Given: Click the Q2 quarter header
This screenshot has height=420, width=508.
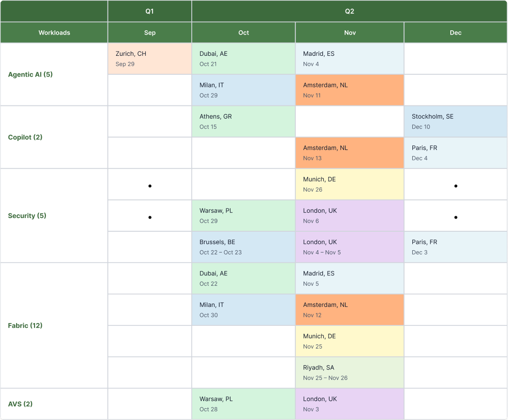Looking at the screenshot, I should (x=349, y=11).
